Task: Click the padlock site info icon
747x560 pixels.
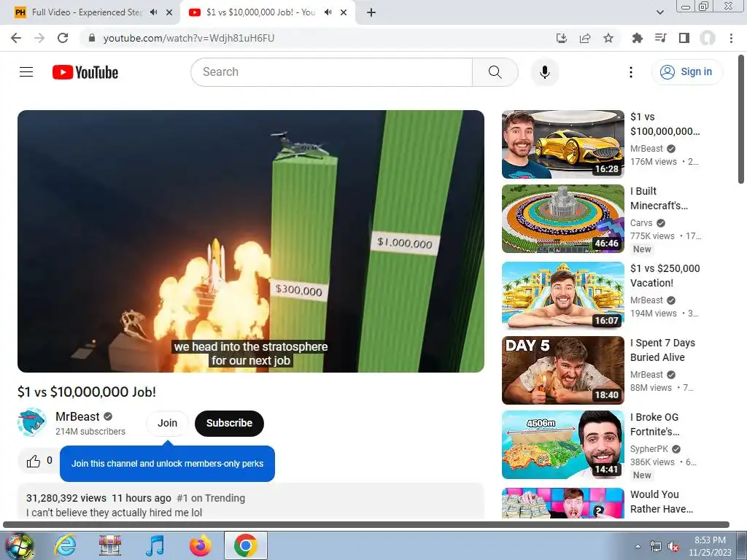Action: (x=92, y=38)
